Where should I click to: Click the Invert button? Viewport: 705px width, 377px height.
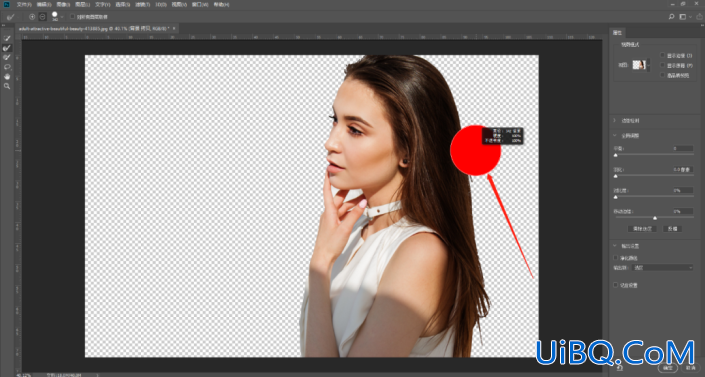pos(673,229)
